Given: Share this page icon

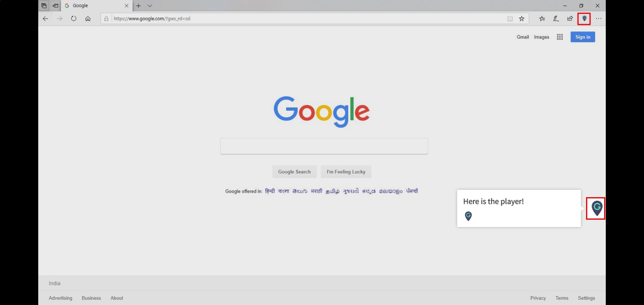Looking at the screenshot, I should point(570,19).
